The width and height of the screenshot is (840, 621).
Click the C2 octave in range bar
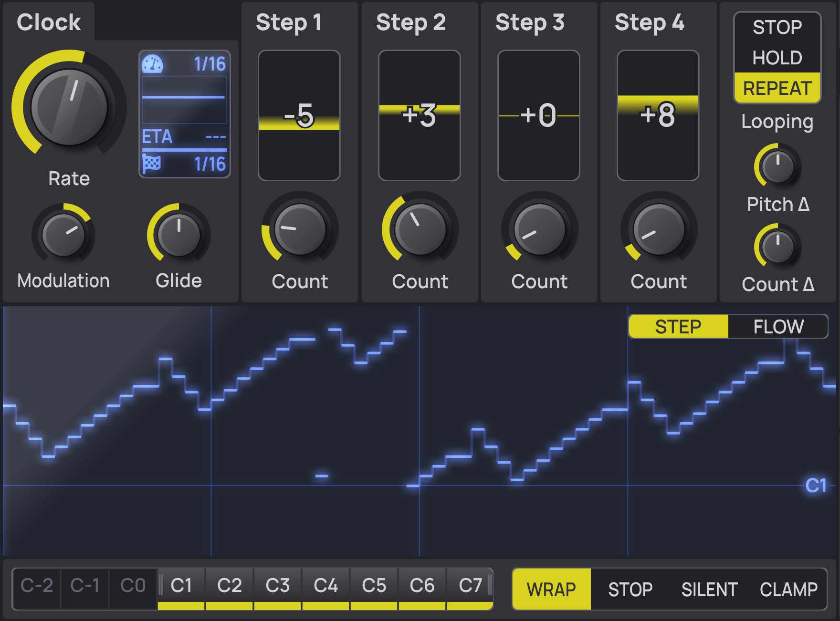[230, 589]
